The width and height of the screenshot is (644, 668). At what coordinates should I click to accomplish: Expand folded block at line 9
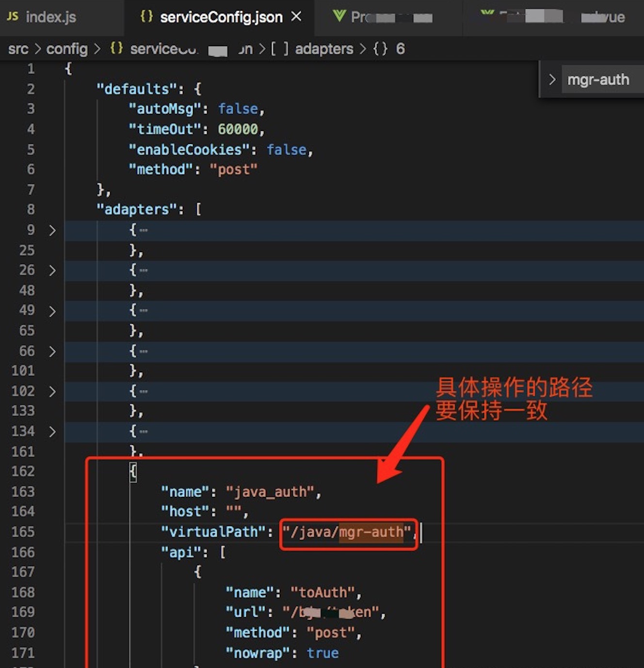click(x=52, y=230)
